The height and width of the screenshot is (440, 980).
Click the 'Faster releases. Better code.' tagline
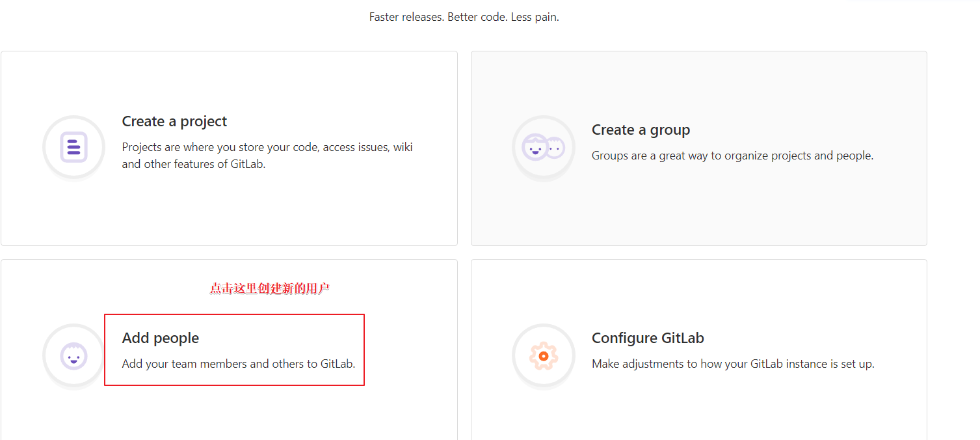coord(464,17)
